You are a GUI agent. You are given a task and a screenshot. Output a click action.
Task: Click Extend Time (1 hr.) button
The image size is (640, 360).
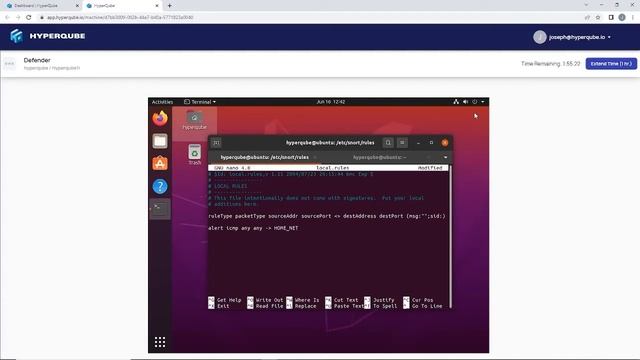611,64
